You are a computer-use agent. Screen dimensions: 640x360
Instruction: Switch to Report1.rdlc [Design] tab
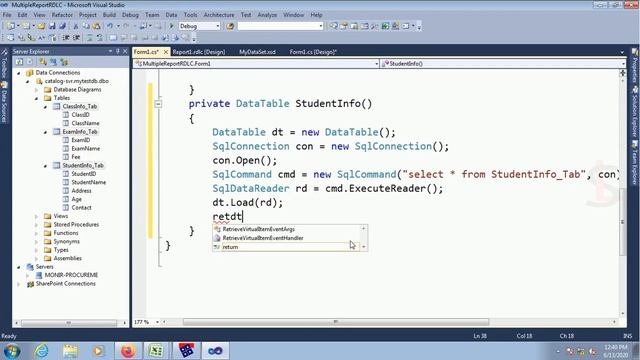(x=199, y=52)
